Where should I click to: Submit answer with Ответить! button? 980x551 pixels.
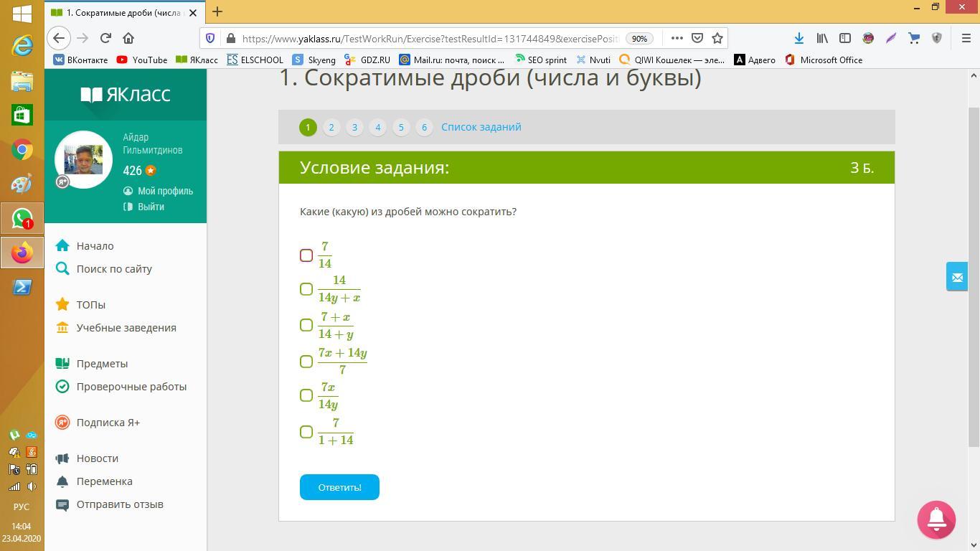[339, 487]
